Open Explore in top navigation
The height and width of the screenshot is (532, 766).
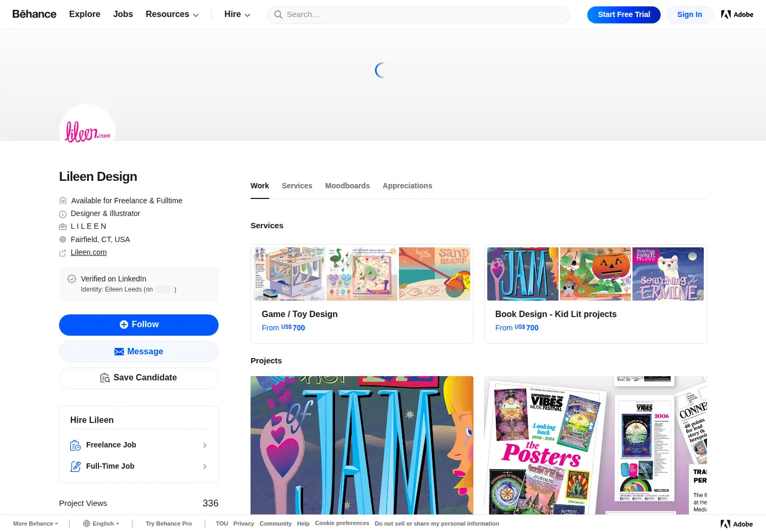pyautogui.click(x=85, y=14)
